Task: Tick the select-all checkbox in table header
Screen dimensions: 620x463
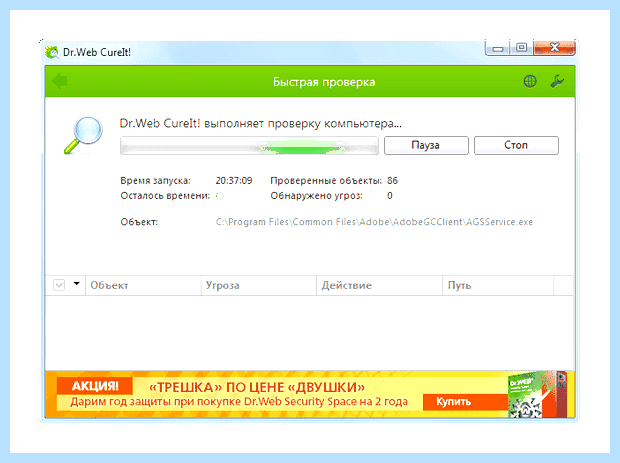Action: 59,285
